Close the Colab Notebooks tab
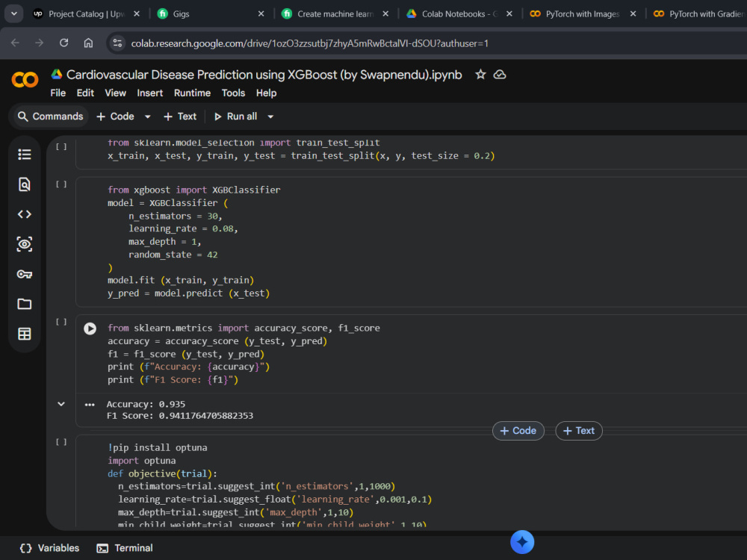The width and height of the screenshot is (747, 560). [x=509, y=13]
